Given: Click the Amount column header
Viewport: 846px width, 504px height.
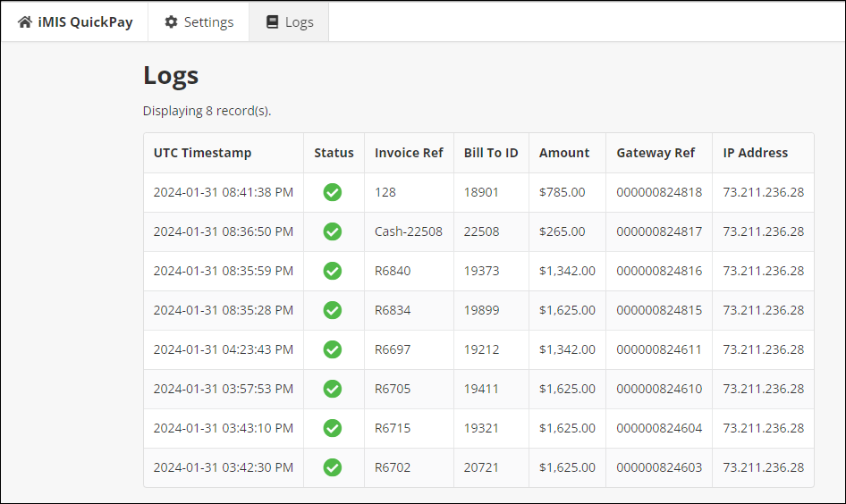Looking at the screenshot, I should (x=563, y=153).
